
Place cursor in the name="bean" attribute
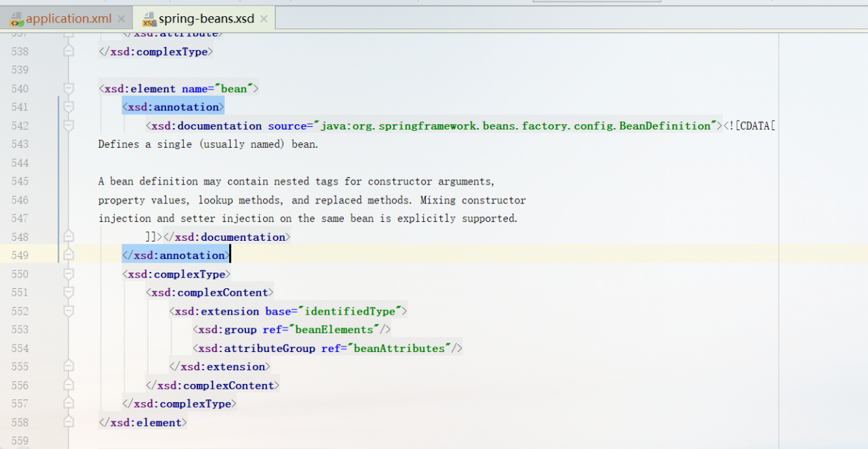217,89
